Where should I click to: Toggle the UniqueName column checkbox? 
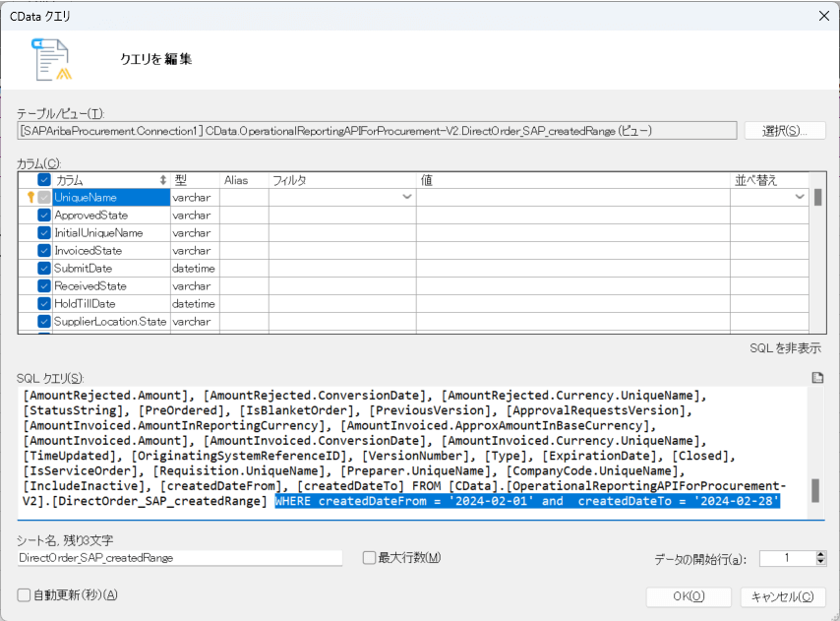[x=44, y=197]
